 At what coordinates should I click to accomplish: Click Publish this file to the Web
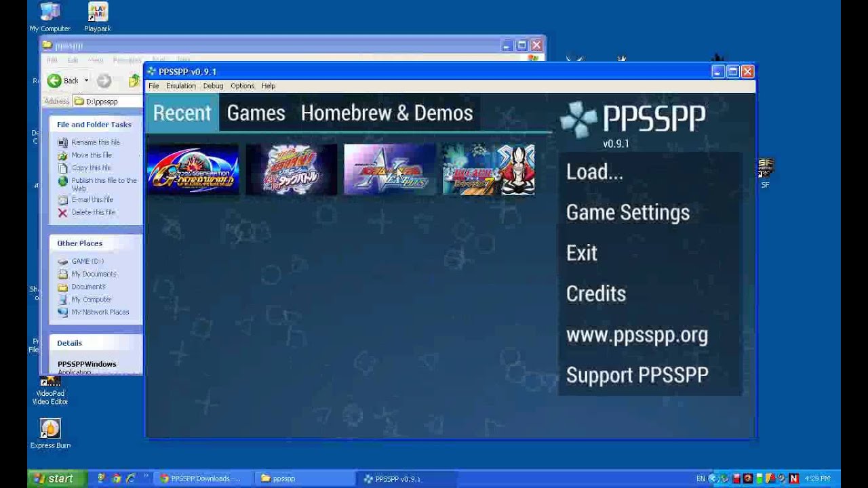(104, 184)
